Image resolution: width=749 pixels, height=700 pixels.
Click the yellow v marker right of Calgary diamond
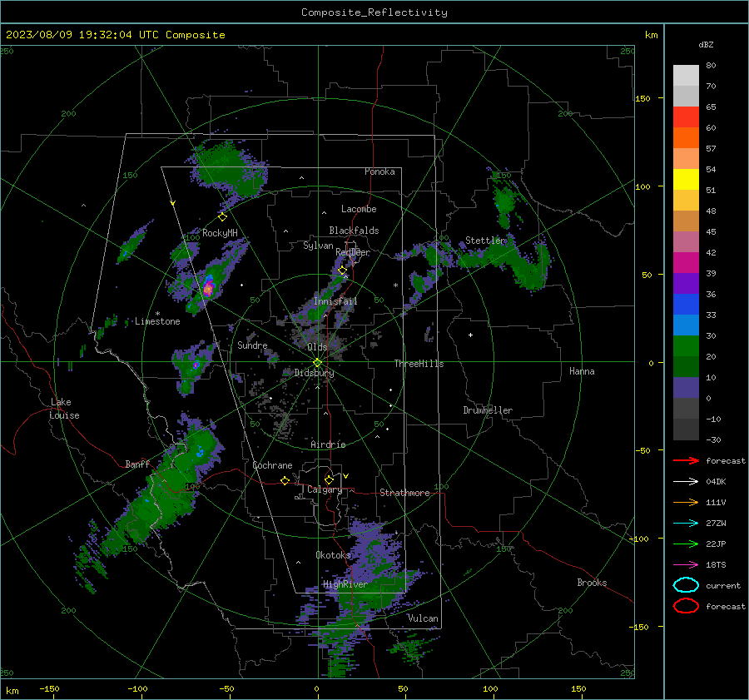click(x=346, y=476)
